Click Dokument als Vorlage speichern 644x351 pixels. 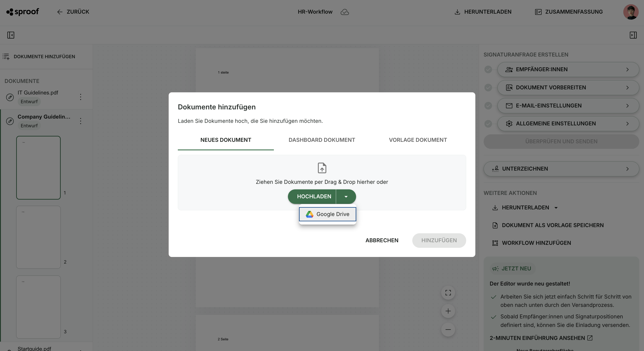pos(548,225)
